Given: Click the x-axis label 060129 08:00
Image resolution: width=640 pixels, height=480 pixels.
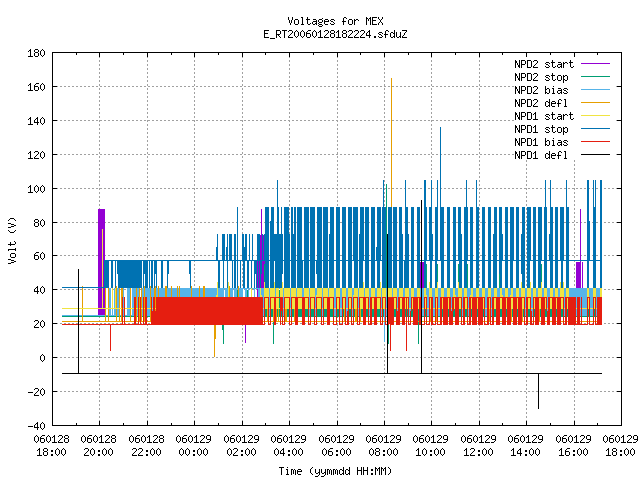Looking at the screenshot, I should pyautogui.click(x=383, y=446).
